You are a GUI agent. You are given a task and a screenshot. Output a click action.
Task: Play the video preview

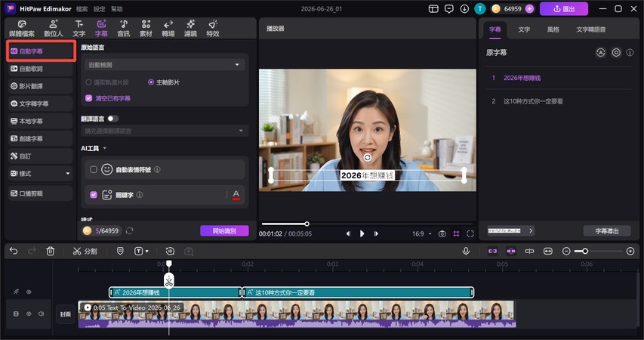362,233
